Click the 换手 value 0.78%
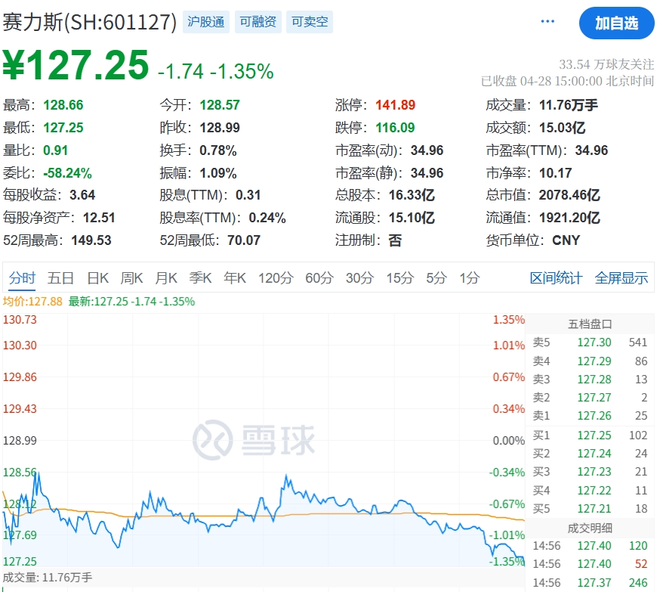 tap(218, 150)
